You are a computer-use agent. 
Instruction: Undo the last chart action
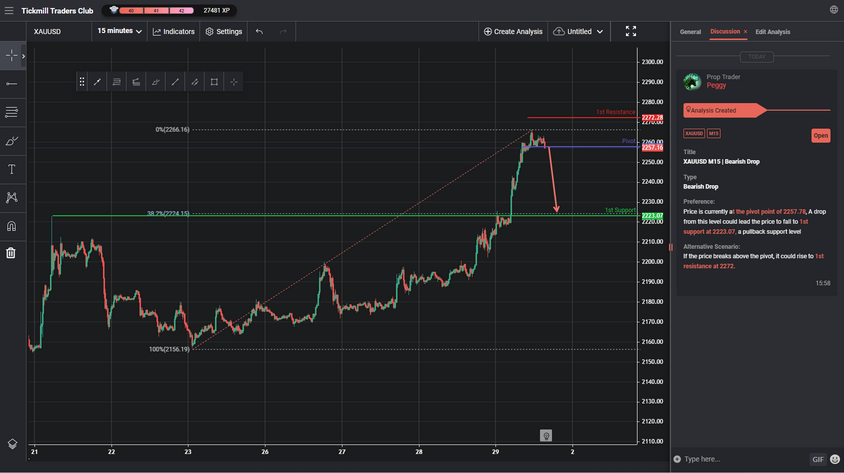[259, 32]
